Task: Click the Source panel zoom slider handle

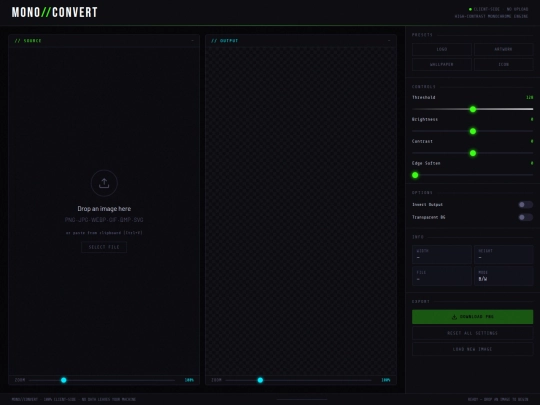Action: [x=64, y=380]
